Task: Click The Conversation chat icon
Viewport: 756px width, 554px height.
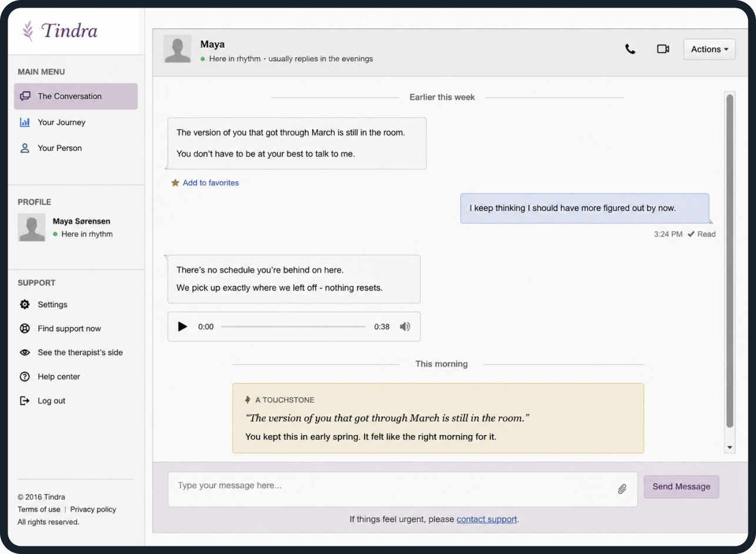Action: click(x=25, y=96)
